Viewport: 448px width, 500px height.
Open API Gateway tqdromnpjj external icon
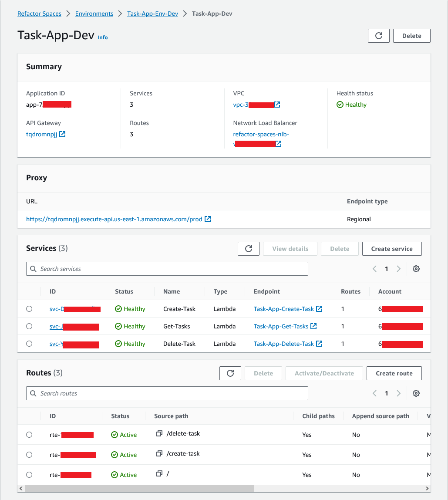tap(63, 134)
